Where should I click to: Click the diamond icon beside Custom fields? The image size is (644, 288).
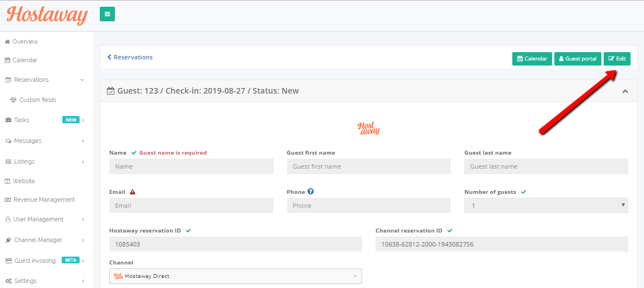pyautogui.click(x=13, y=100)
